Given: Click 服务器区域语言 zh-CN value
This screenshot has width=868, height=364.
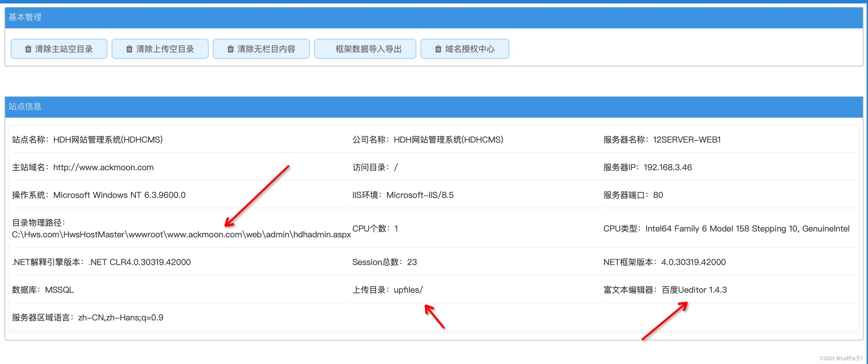Looking at the screenshot, I should tap(121, 318).
